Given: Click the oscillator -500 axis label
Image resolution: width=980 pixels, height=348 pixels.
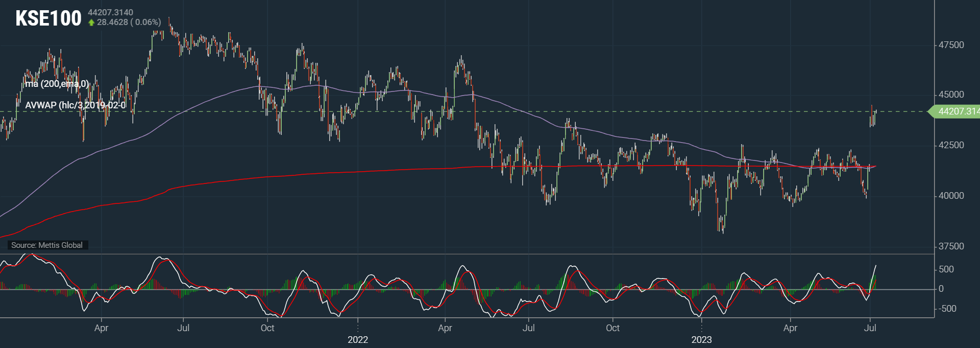Looking at the screenshot, I should point(946,309).
